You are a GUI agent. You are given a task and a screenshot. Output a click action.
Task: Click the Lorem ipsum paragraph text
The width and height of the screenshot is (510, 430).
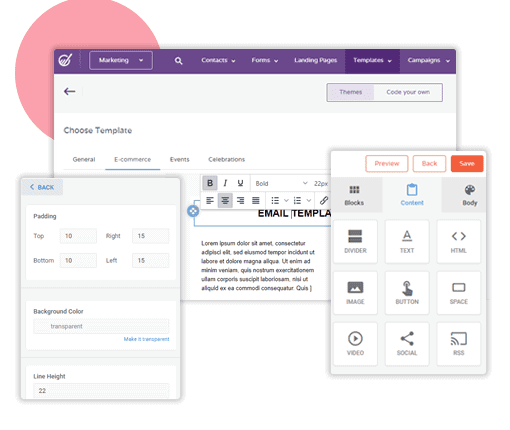(x=258, y=266)
